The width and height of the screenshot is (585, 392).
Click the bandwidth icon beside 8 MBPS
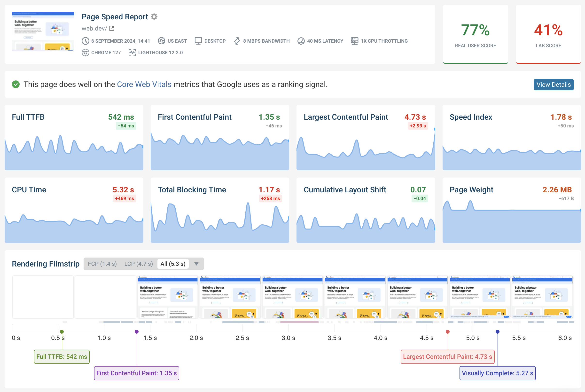[x=237, y=41]
